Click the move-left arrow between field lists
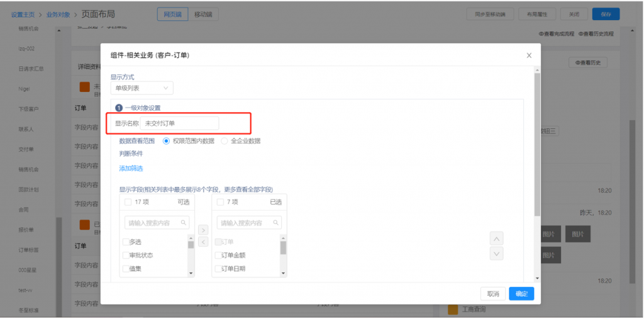The image size is (644, 319). tap(203, 242)
